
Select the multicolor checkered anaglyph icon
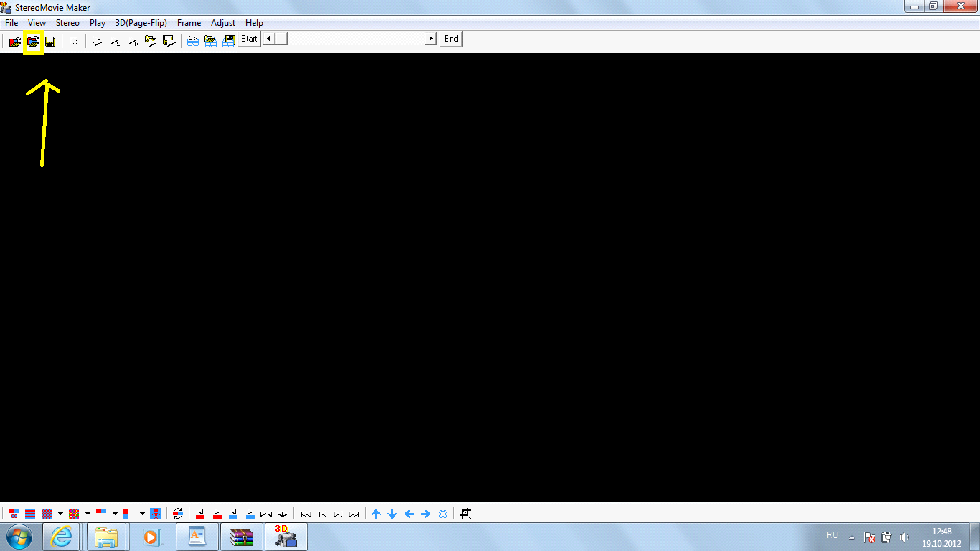point(74,514)
